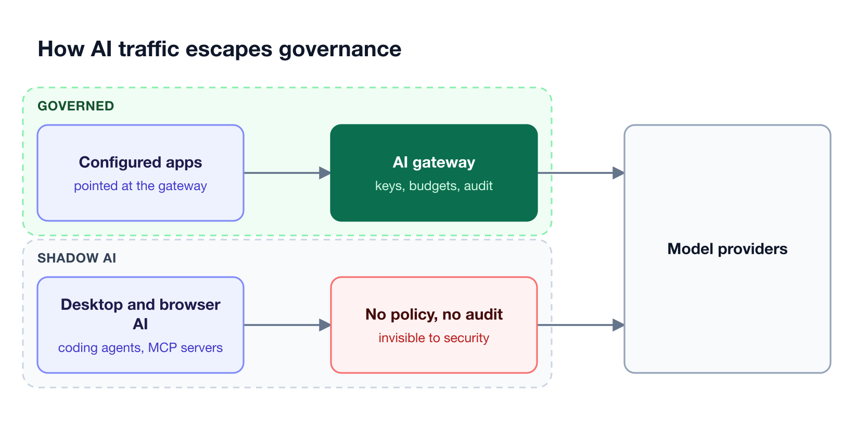The image size is (868, 425).
Task: Click the 'AI gateway' heading
Action: [434, 162]
